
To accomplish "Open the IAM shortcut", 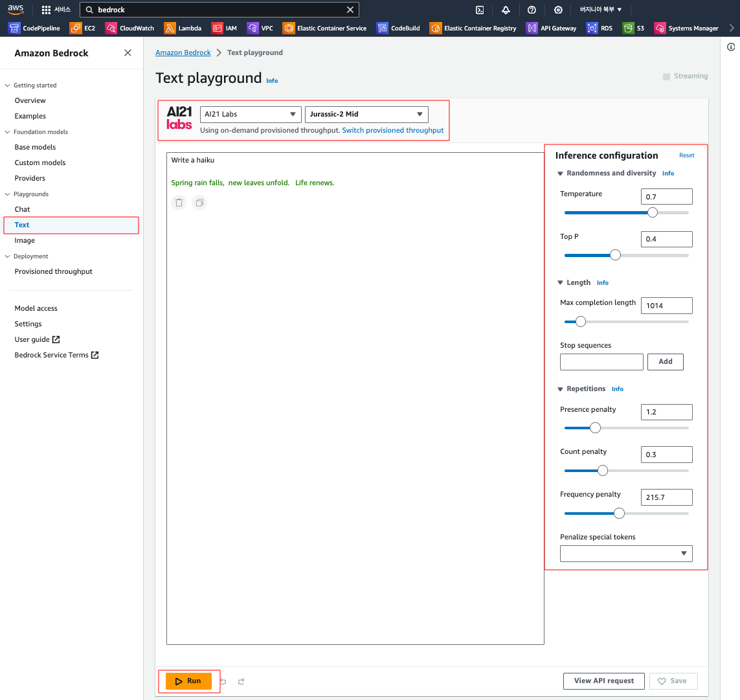I will click(224, 28).
